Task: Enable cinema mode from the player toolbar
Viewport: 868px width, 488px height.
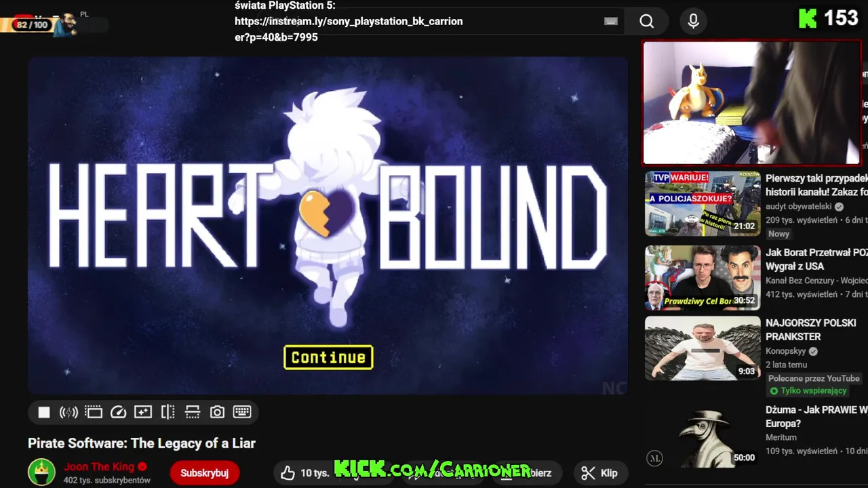Action: tap(94, 412)
